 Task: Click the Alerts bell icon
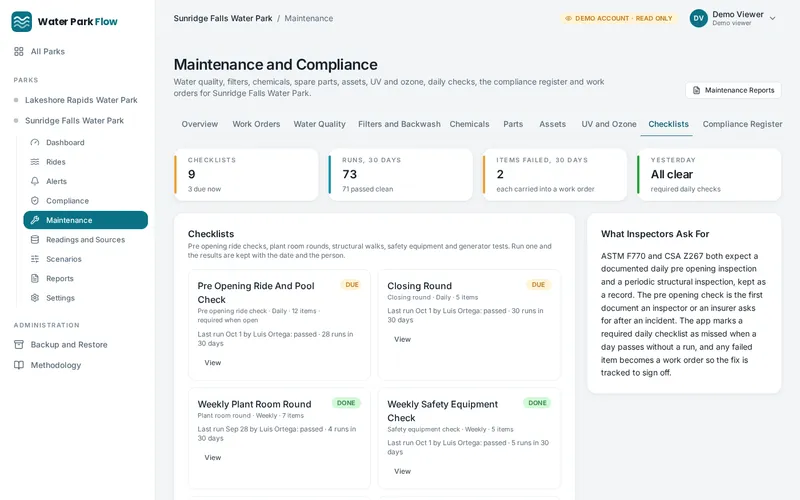(35, 181)
